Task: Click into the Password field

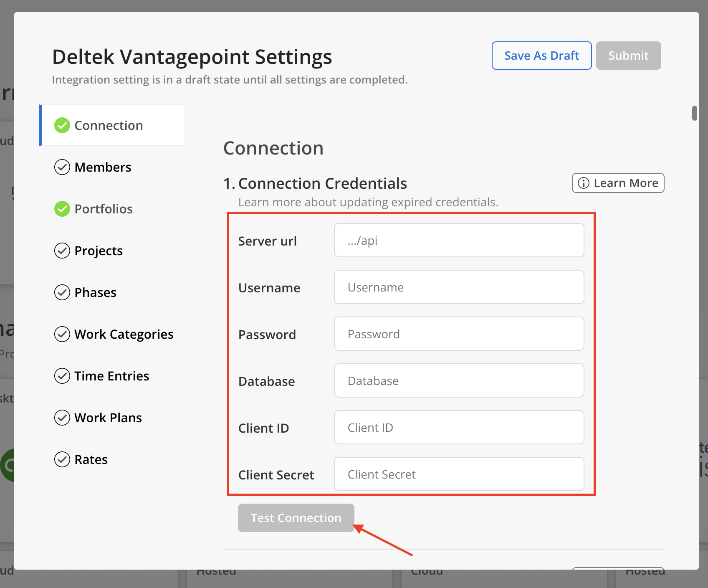Action: (459, 334)
